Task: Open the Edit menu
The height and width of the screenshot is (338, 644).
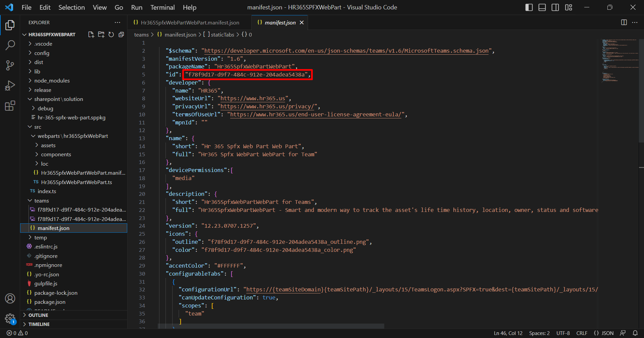Action: tap(45, 7)
